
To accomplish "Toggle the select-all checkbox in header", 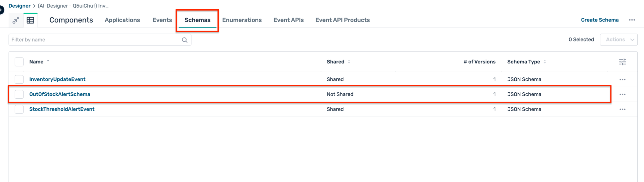I will pyautogui.click(x=19, y=62).
